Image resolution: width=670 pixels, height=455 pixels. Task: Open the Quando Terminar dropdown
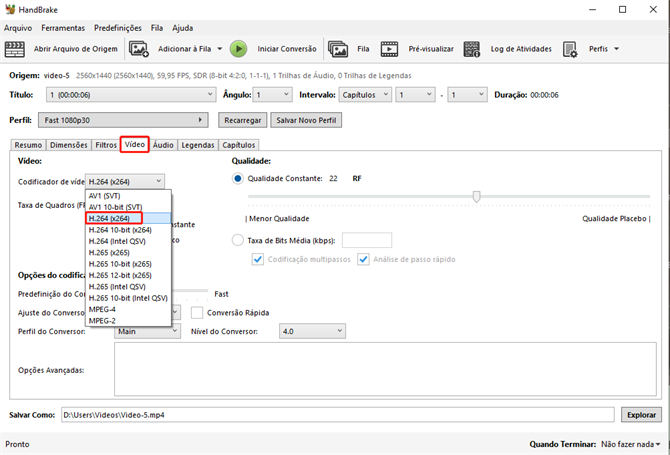pos(630,443)
